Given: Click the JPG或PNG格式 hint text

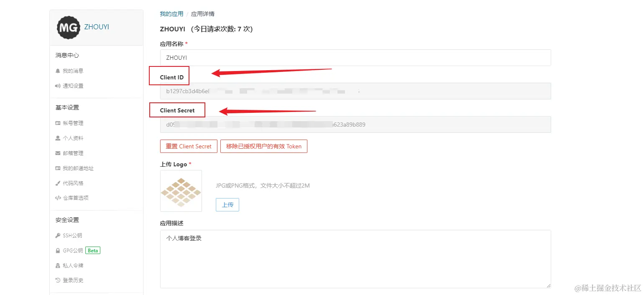Looking at the screenshot, I should coord(263,186).
